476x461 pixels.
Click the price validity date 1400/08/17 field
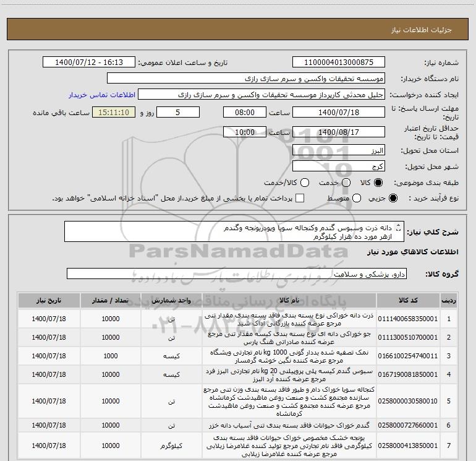tap(339, 132)
